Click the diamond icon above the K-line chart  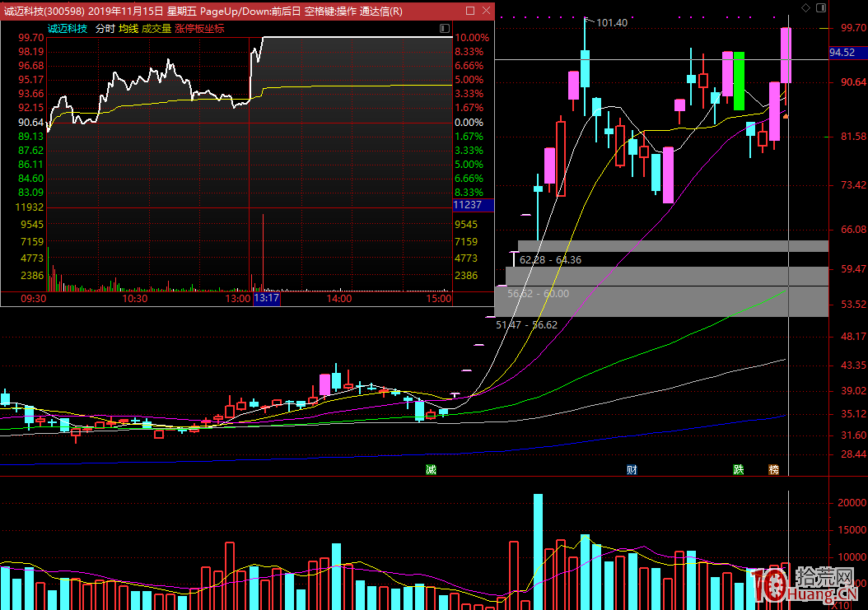pyautogui.click(x=805, y=7)
